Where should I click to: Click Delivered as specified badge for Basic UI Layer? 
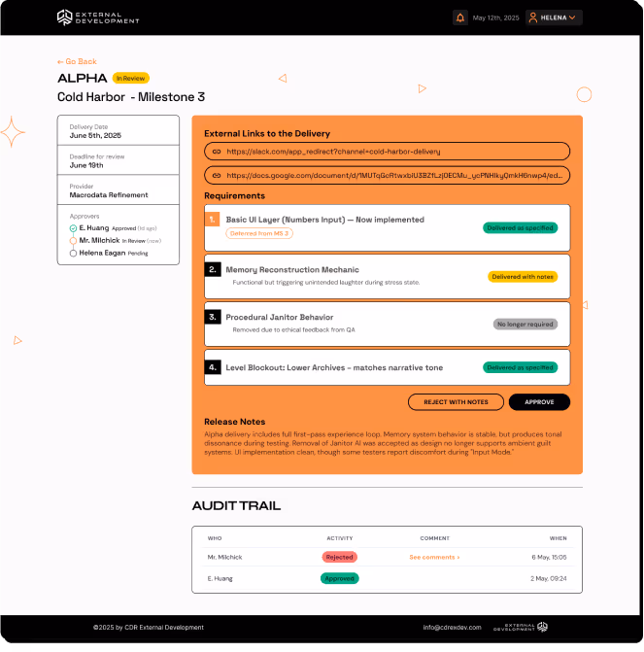coord(520,228)
